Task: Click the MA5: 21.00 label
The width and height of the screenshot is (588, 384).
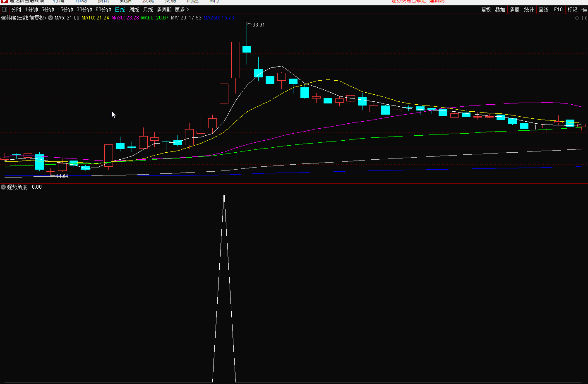Action: 67,18
